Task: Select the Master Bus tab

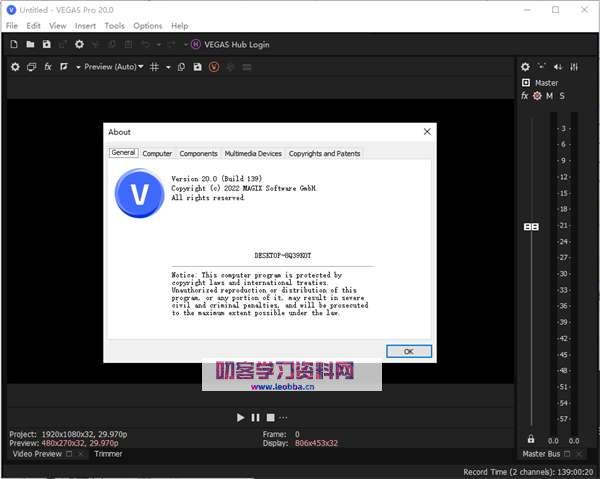Action: [541, 454]
